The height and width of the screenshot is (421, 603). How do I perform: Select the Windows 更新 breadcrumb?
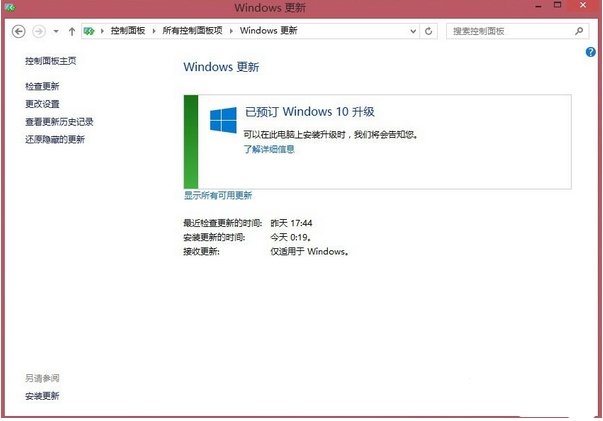[268, 31]
